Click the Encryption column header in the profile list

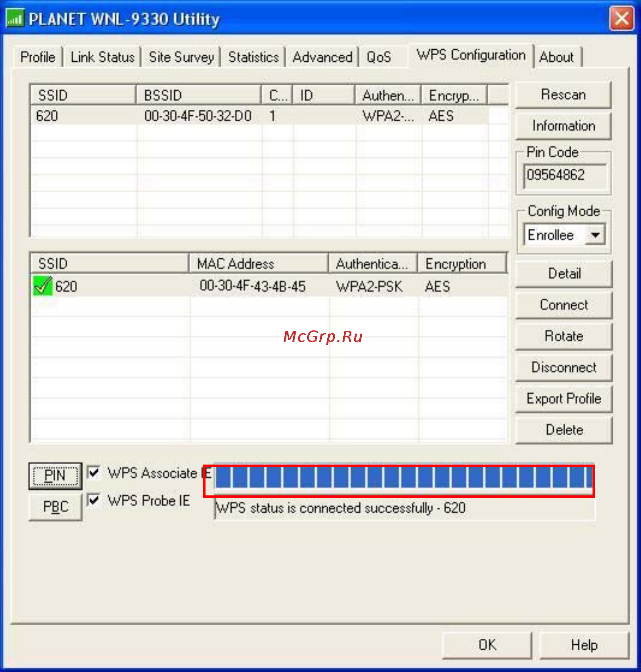click(x=462, y=264)
